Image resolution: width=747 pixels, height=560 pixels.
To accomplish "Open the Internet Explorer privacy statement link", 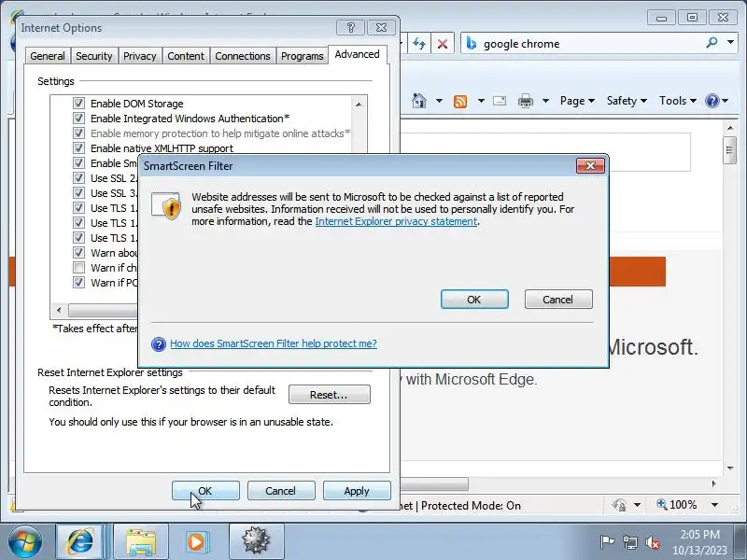I will tap(396, 221).
